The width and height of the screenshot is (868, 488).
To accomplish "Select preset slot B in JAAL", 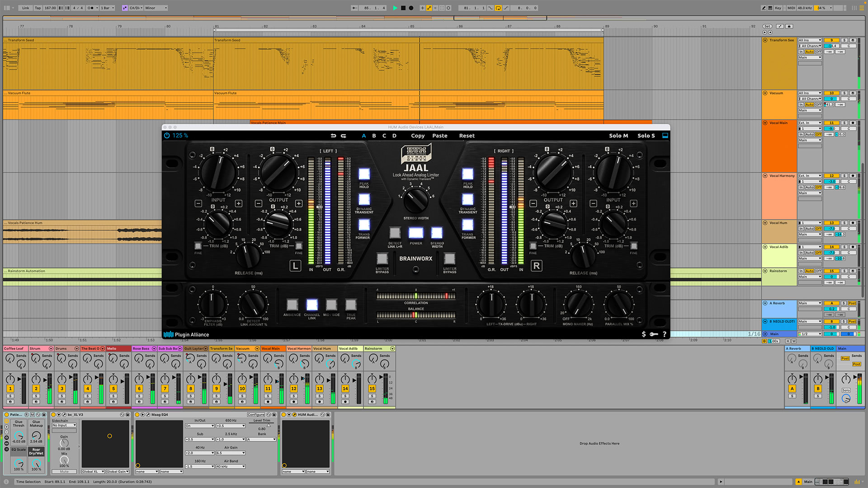I will pyautogui.click(x=374, y=136).
